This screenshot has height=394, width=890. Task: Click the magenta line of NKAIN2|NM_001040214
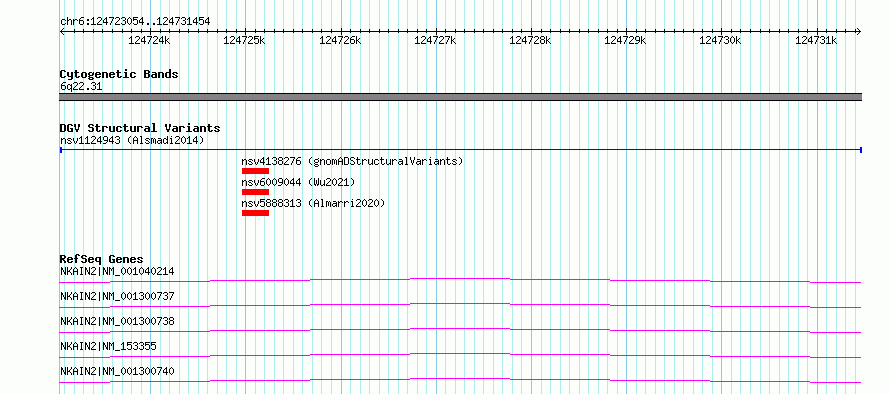[460, 280]
